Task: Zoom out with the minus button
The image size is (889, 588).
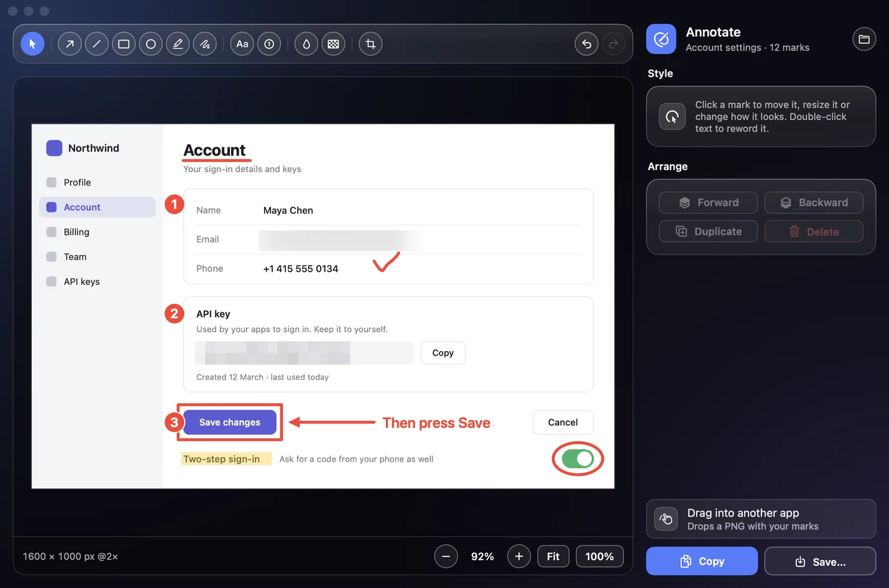Action: [446, 556]
